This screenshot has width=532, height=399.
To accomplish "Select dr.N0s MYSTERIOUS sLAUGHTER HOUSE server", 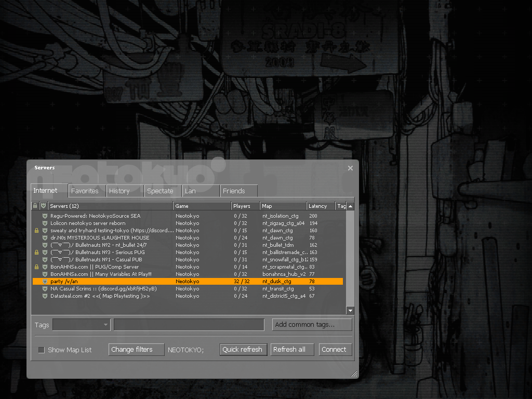I will (x=100, y=237).
